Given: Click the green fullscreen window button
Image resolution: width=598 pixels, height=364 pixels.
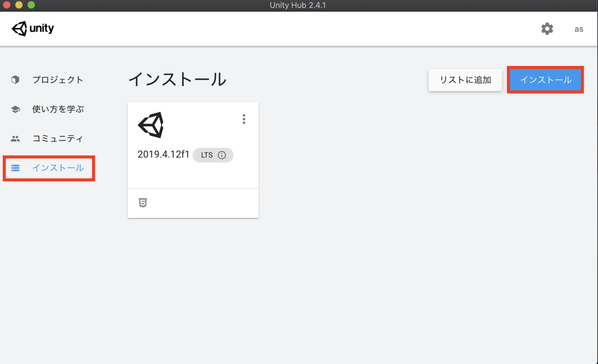Looking at the screenshot, I should 31,5.
